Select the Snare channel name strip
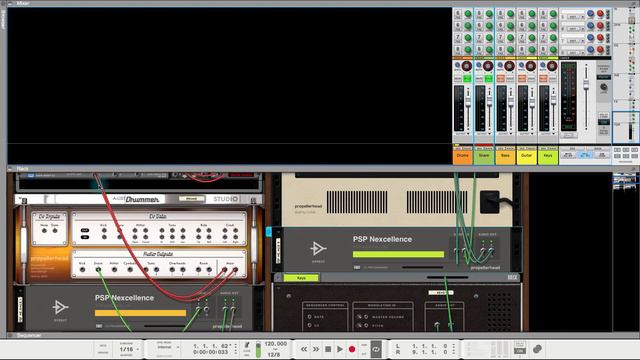This screenshot has width=640, height=360. (x=484, y=157)
